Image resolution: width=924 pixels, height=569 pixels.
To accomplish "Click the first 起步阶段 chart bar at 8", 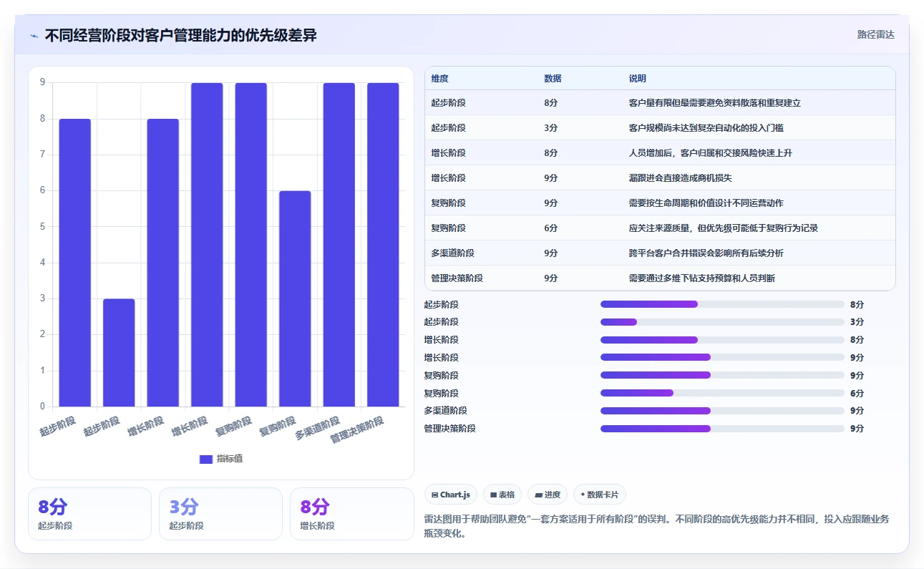I will point(75,263).
